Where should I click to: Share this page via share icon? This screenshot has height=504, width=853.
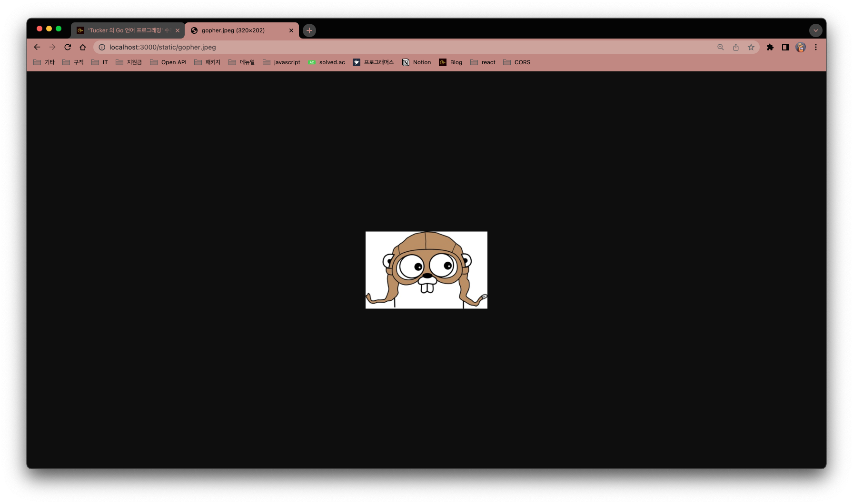(736, 47)
